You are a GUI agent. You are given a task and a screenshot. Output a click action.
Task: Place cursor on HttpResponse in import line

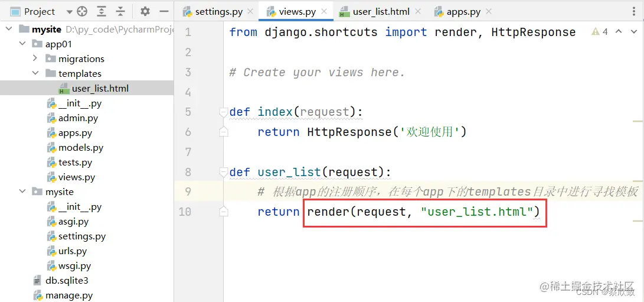tap(533, 32)
